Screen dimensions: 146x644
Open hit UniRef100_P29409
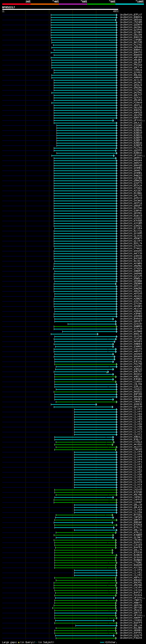click(131, 103)
